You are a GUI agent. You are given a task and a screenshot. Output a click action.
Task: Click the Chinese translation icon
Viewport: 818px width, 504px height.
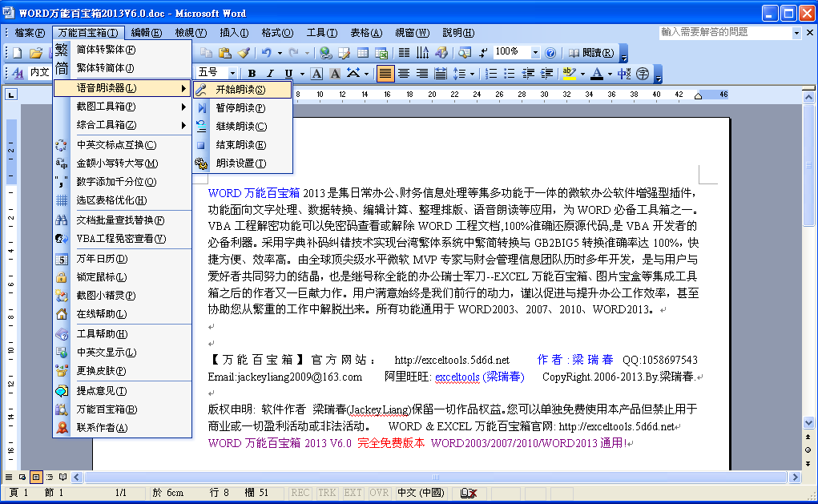(x=624, y=74)
